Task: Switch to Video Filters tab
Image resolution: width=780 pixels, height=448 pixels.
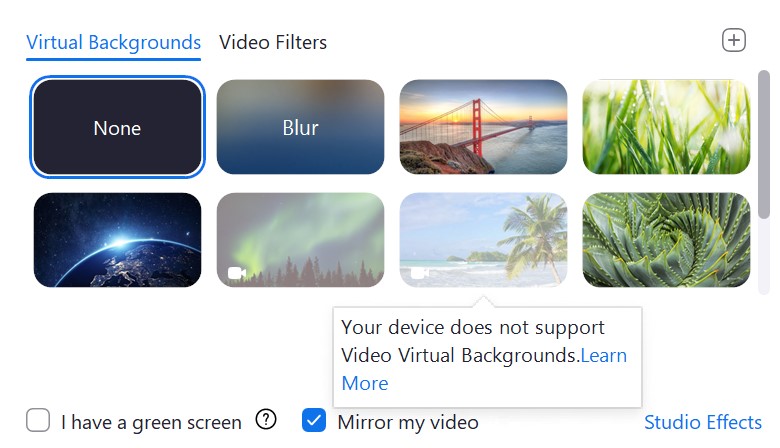Action: 273,42
